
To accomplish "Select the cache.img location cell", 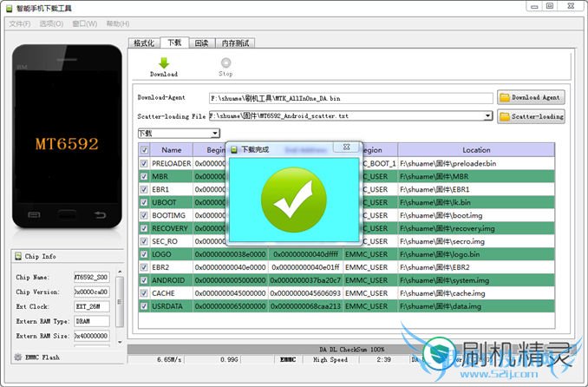I will pos(476,293).
